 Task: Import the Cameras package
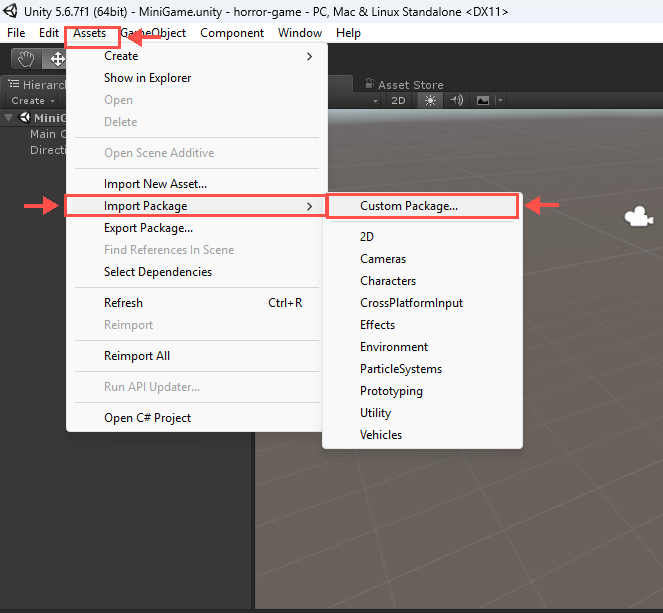point(422,259)
